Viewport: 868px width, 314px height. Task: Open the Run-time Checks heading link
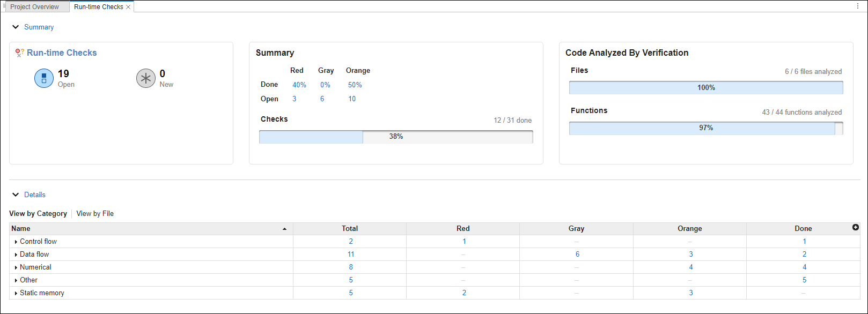click(62, 53)
